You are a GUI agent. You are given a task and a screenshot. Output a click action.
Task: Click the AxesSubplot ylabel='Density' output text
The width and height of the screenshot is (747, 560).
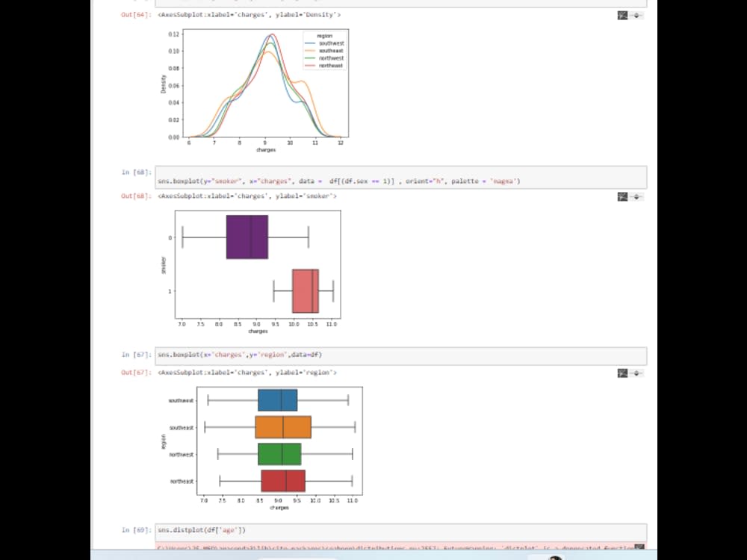point(249,15)
